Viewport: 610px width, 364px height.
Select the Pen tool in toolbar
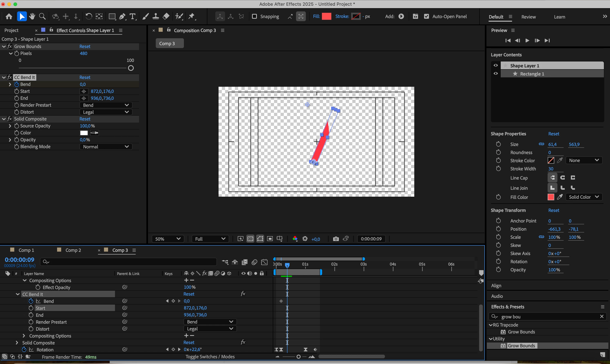click(x=122, y=16)
